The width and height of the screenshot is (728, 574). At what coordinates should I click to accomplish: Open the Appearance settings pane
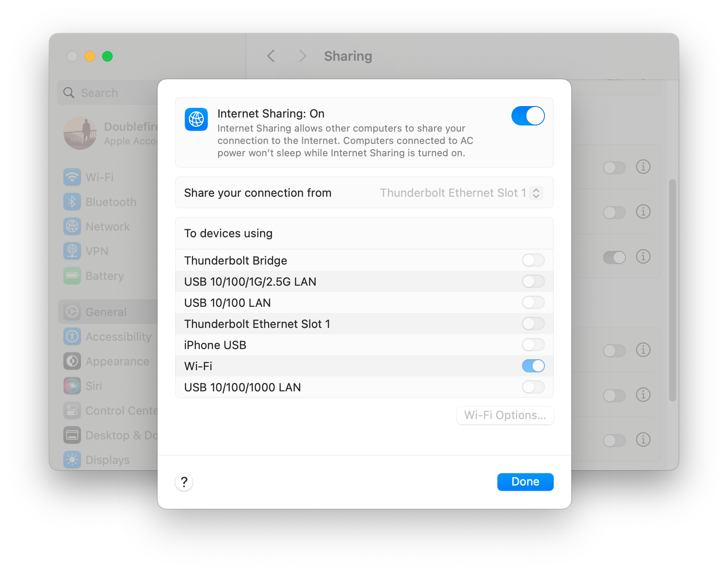(117, 361)
